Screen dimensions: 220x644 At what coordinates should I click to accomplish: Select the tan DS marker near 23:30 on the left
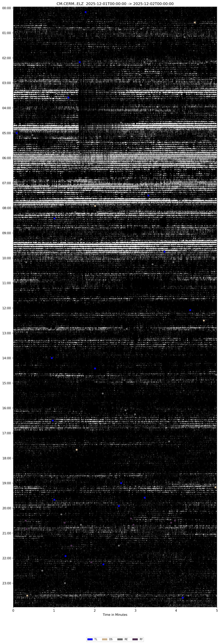27,595
